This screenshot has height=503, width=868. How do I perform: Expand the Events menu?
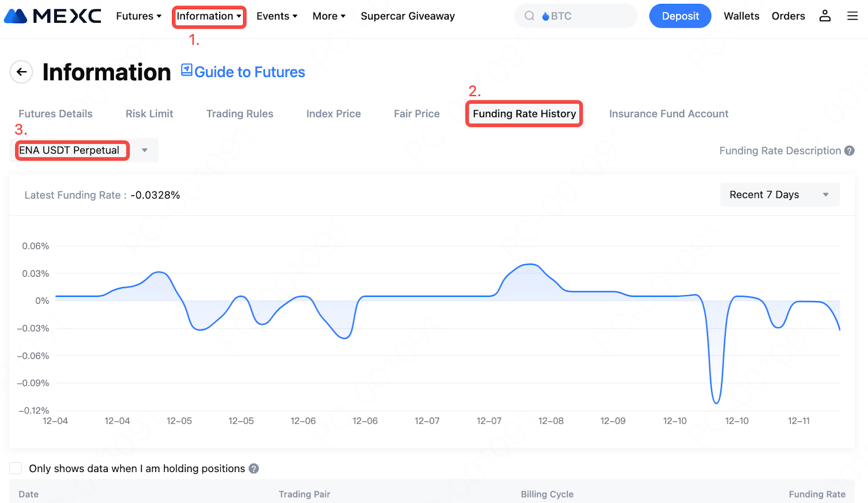pyautogui.click(x=277, y=16)
